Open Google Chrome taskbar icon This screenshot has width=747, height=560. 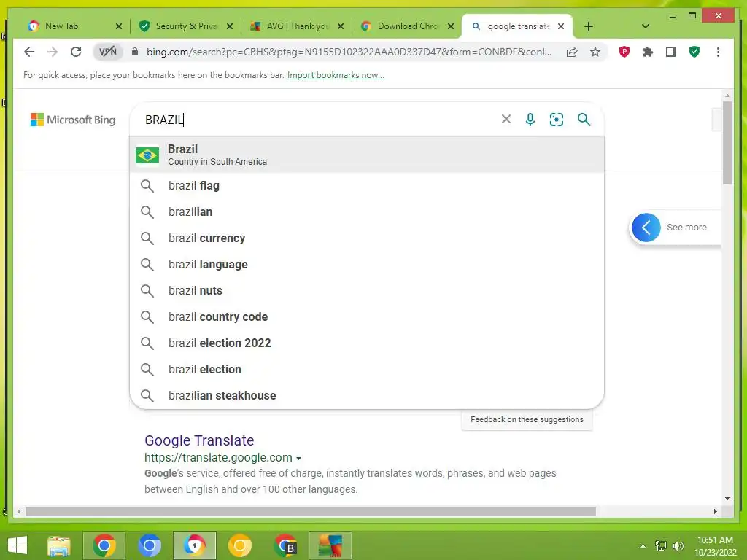(104, 545)
